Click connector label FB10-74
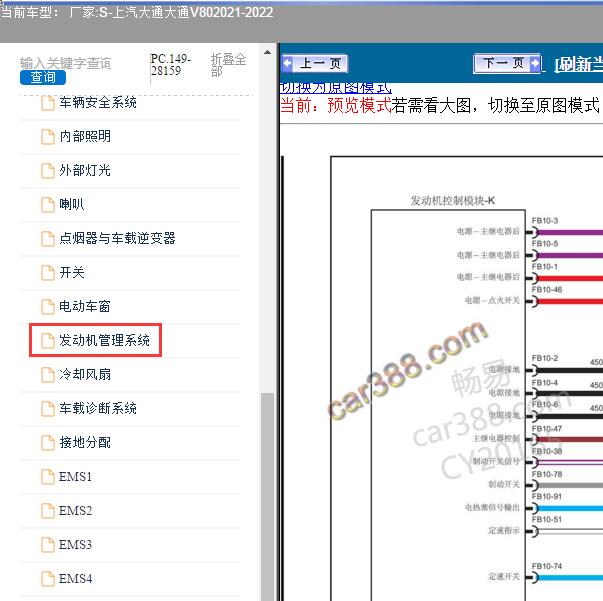The image size is (603, 601). [x=547, y=566]
